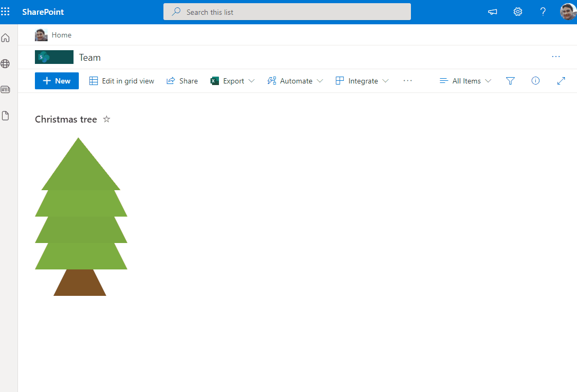The height and width of the screenshot is (392, 577).
Task: Click the user photo beside Home
Action: click(41, 35)
